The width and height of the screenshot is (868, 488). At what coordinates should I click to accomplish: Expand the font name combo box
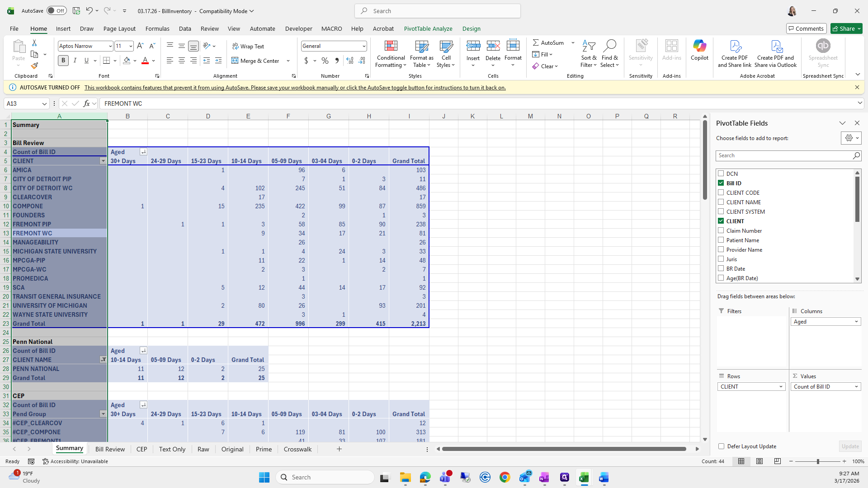pyautogui.click(x=110, y=46)
